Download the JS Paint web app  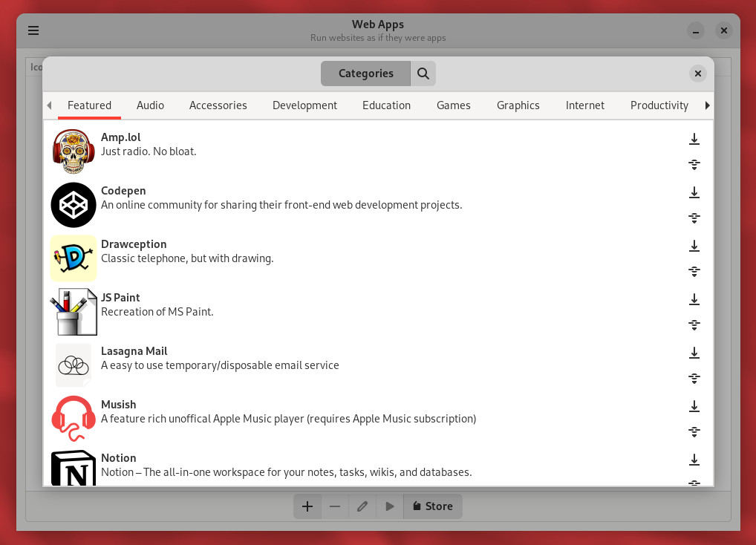[694, 299]
